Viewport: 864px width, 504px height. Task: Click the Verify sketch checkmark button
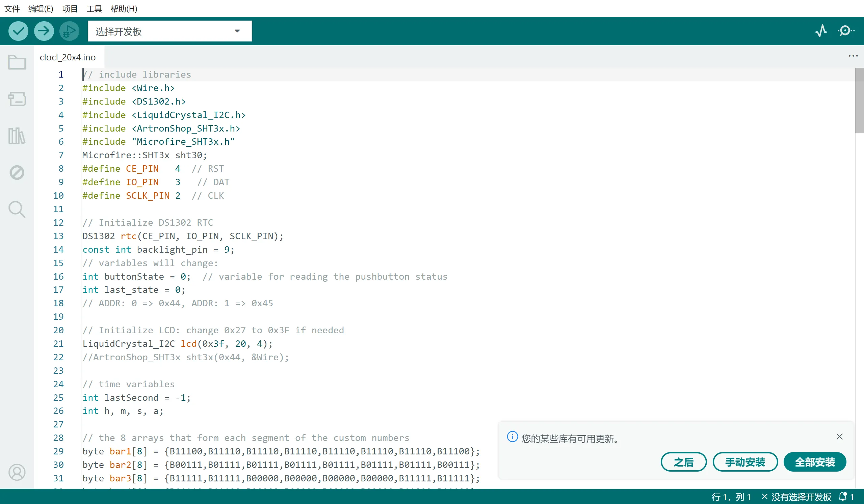(18, 31)
